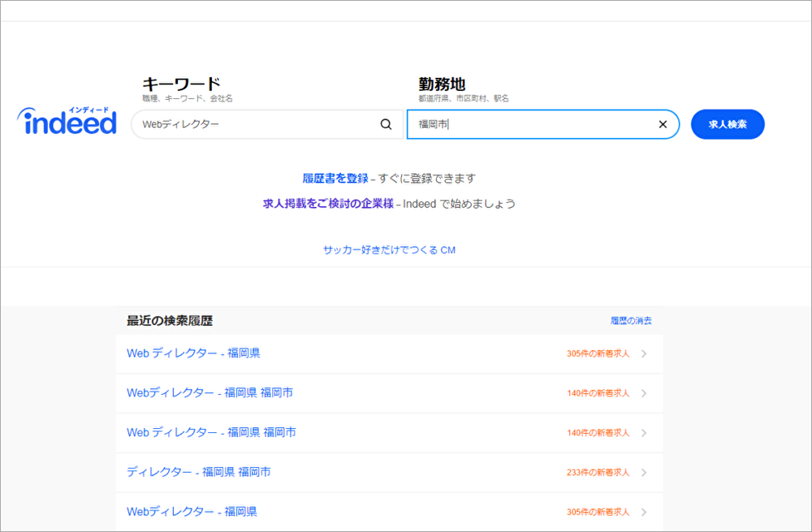Viewport: 812px width, 532px height.
Task: Open the サッカー好きだけでつくる CM link
Action: [390, 250]
